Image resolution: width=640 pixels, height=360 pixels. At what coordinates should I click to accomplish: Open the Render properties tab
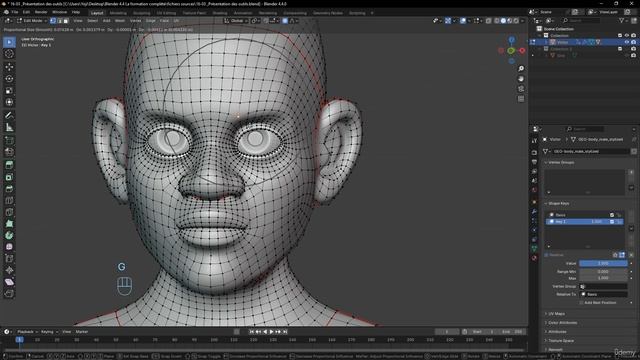click(x=534, y=152)
